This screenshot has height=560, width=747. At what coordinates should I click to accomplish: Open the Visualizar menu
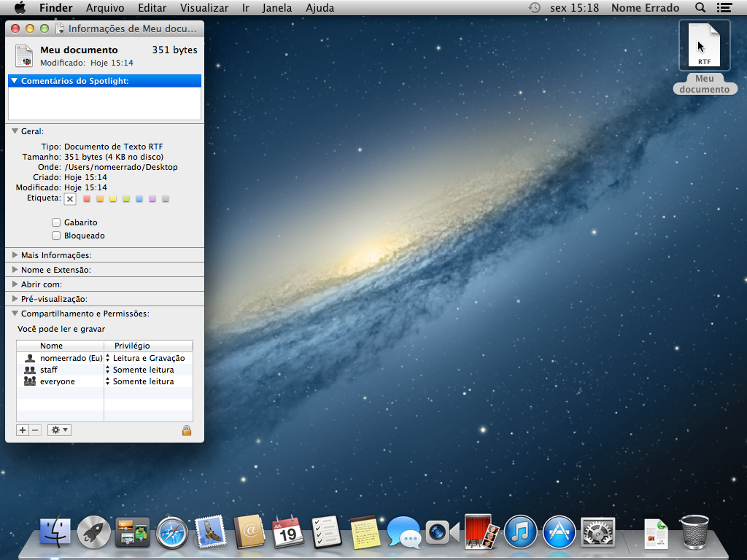[x=204, y=8]
